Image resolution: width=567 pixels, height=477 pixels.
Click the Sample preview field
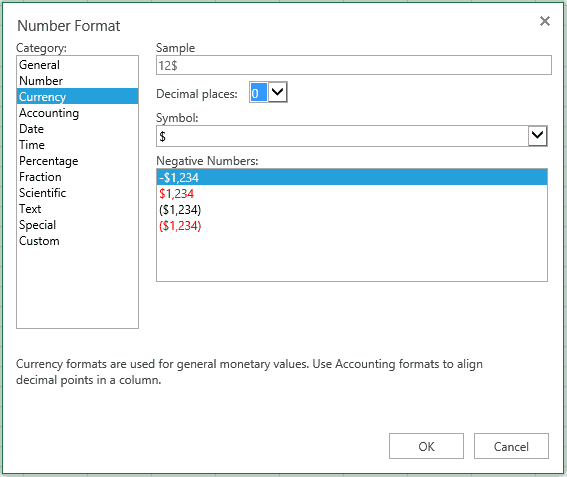point(354,65)
